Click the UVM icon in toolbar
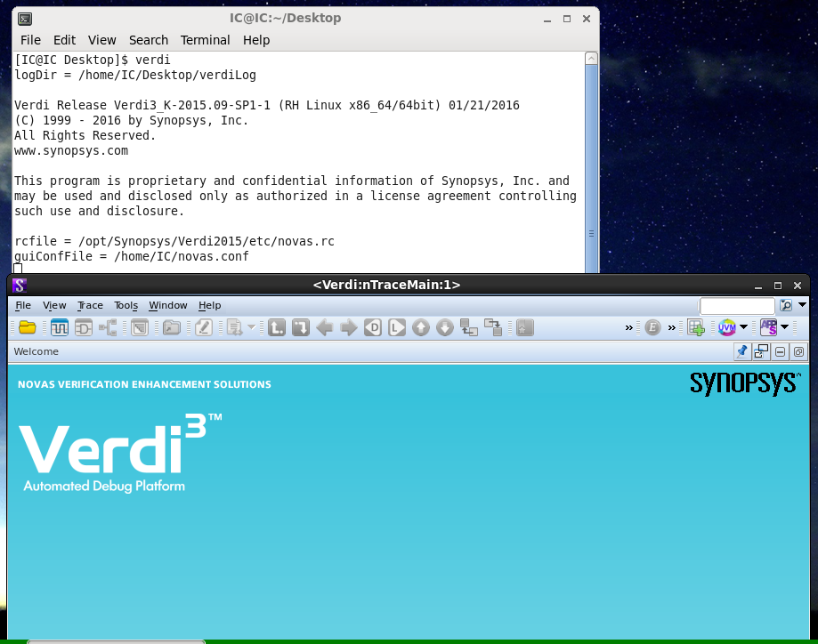This screenshot has width=818, height=644. [726, 327]
